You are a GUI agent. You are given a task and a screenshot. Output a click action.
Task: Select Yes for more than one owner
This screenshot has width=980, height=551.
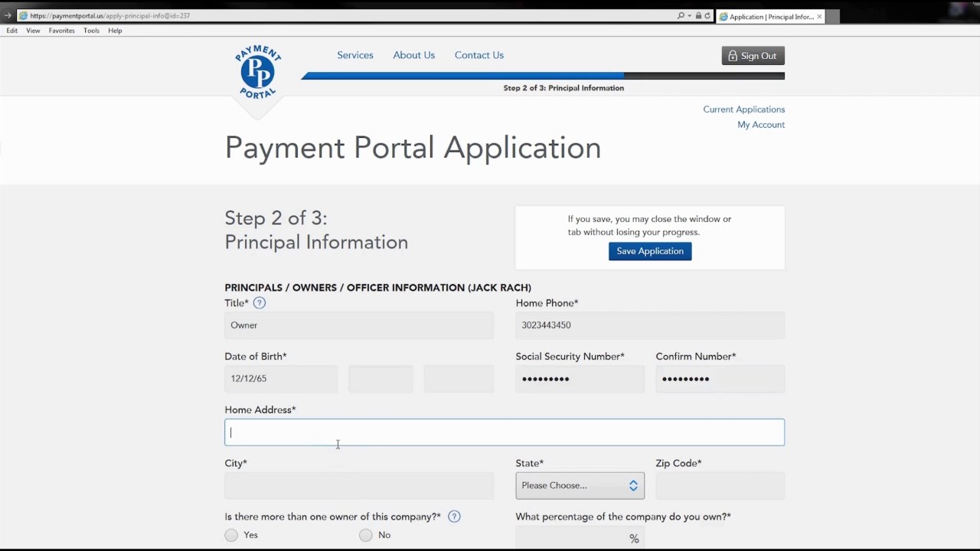point(231,535)
